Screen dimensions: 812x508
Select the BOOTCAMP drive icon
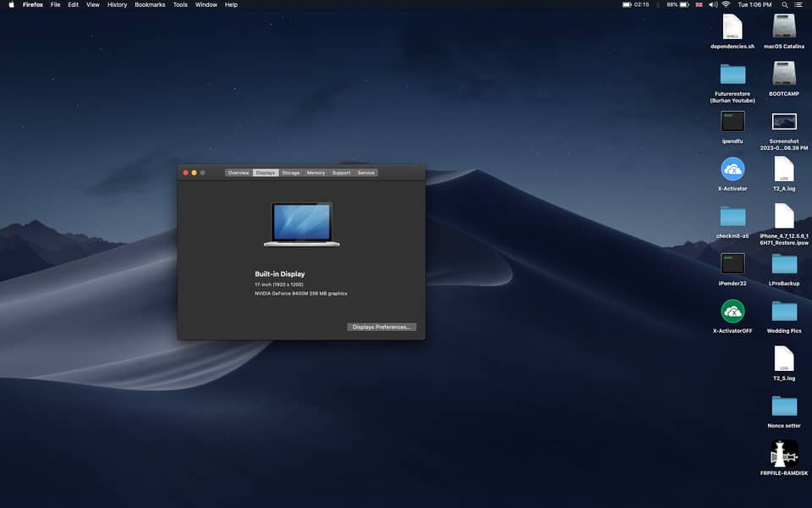pos(784,74)
